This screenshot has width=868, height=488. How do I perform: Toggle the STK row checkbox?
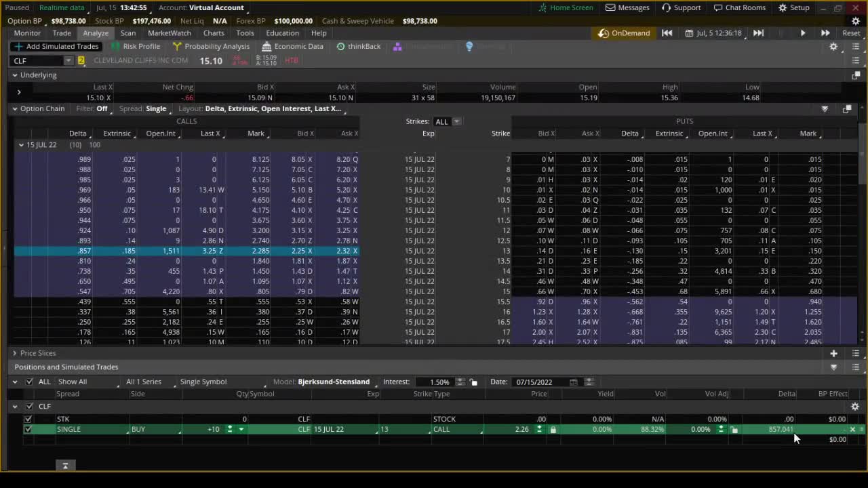click(28, 419)
